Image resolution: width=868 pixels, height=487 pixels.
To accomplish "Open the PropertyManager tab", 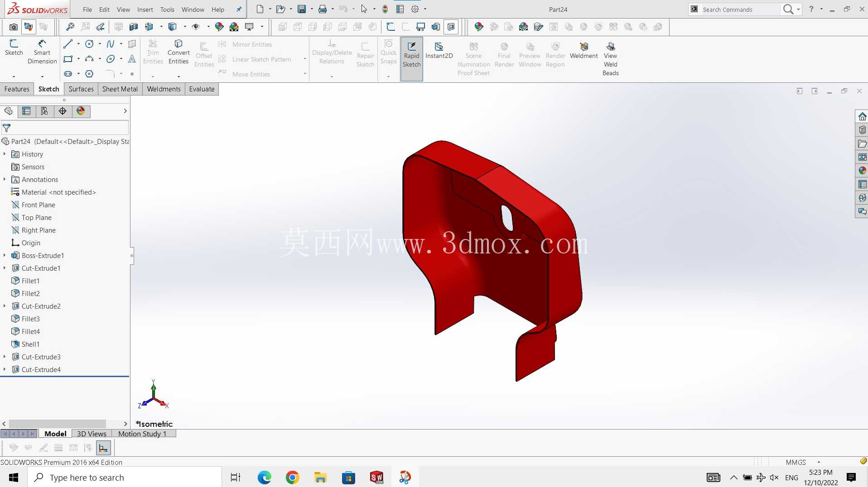I will coord(26,111).
